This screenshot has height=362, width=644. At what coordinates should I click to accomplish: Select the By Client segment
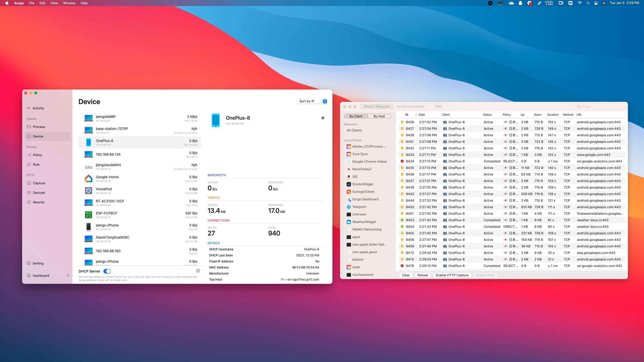click(356, 116)
